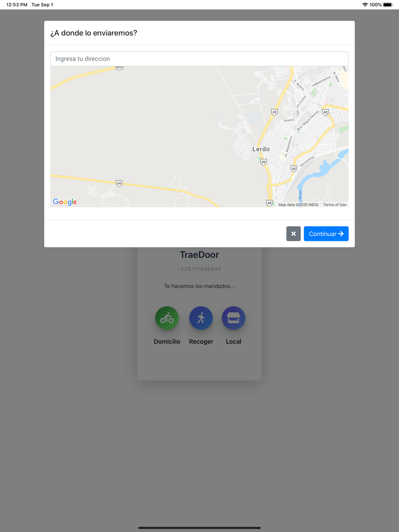This screenshot has width=399, height=532.
Task: Open the Google logo on map
Action: (65, 202)
